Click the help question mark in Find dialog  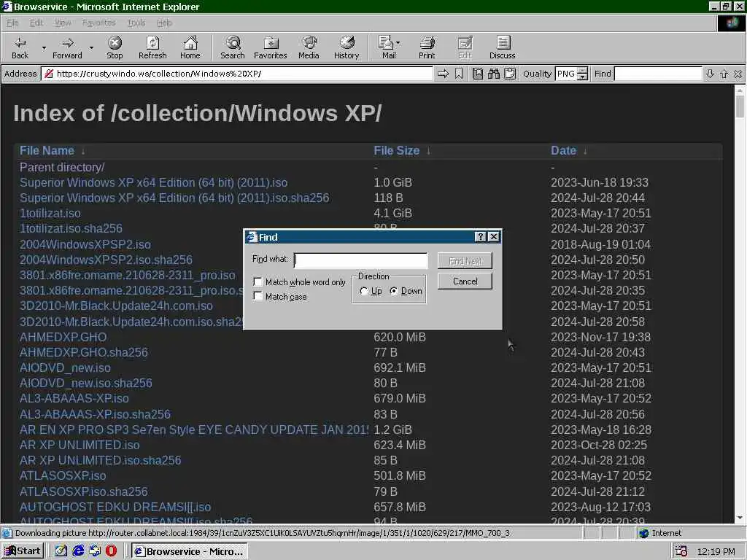(480, 237)
